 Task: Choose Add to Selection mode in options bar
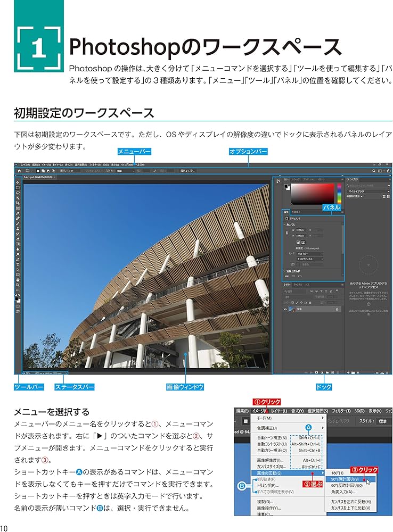[43, 171]
